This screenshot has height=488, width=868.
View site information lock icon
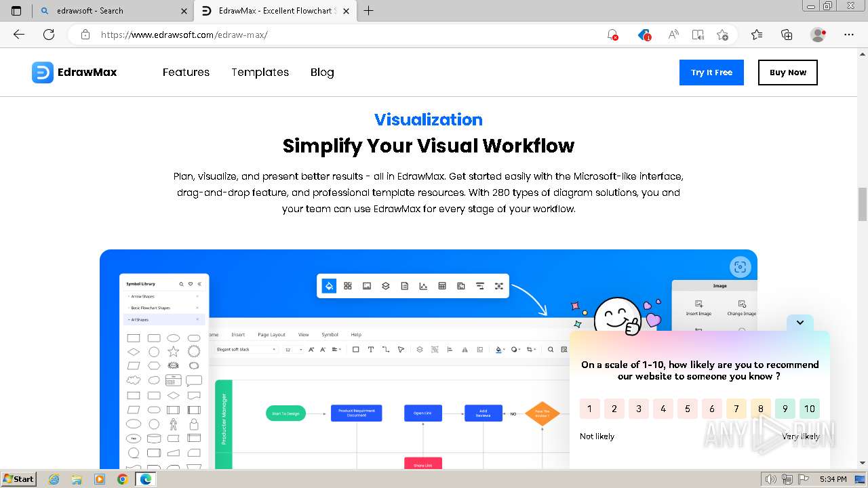pyautogui.click(x=85, y=35)
